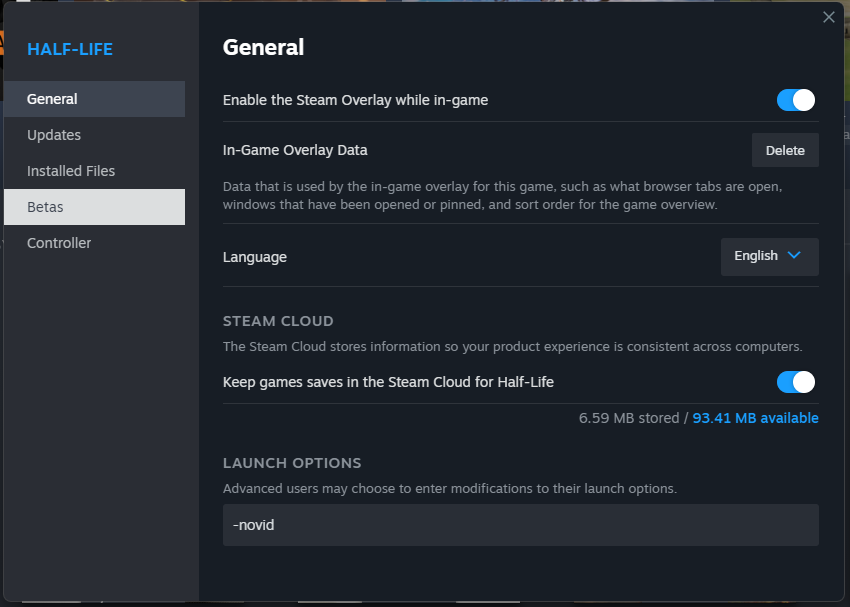Screen dimensions: 850x607
Task: Switch to the General tab
Action: [94, 99]
